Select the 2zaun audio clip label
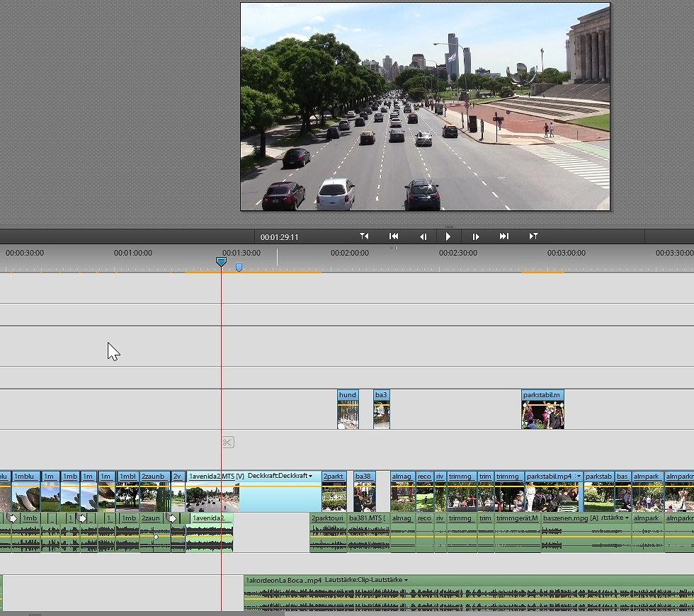This screenshot has width=694, height=616. pos(151,518)
